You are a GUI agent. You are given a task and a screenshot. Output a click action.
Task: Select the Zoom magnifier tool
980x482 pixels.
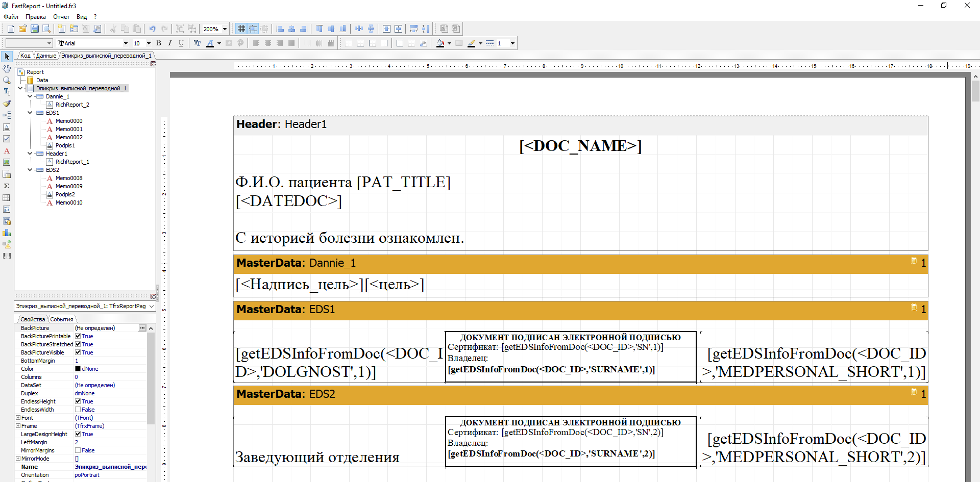(x=7, y=80)
